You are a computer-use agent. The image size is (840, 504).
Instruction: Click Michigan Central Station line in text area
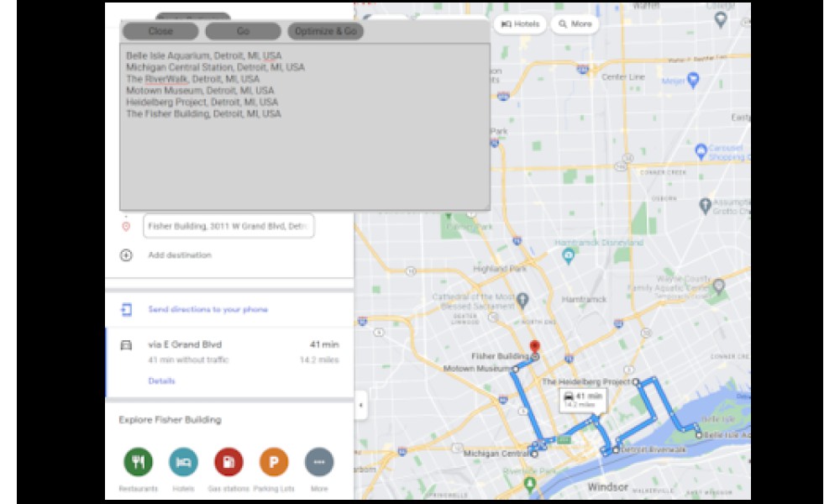[215, 67]
